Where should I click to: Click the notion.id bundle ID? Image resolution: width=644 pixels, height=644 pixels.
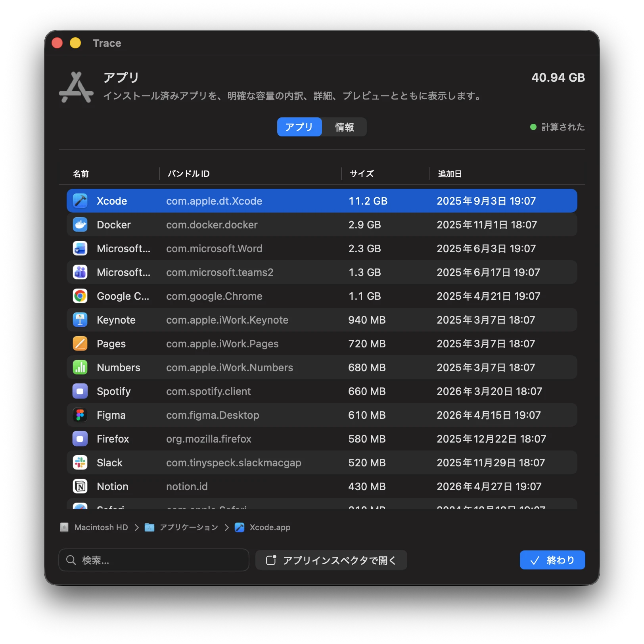pyautogui.click(x=187, y=487)
